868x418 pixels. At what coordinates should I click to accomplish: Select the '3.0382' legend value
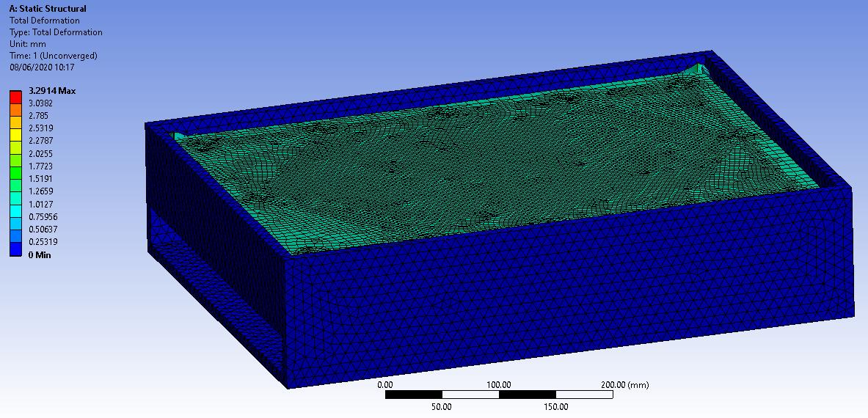(x=40, y=103)
